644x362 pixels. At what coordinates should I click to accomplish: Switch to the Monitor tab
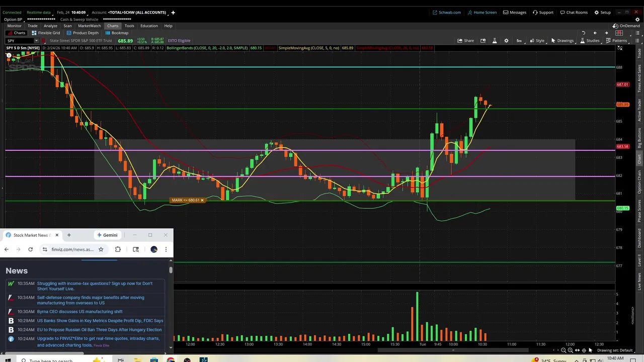coord(14,26)
